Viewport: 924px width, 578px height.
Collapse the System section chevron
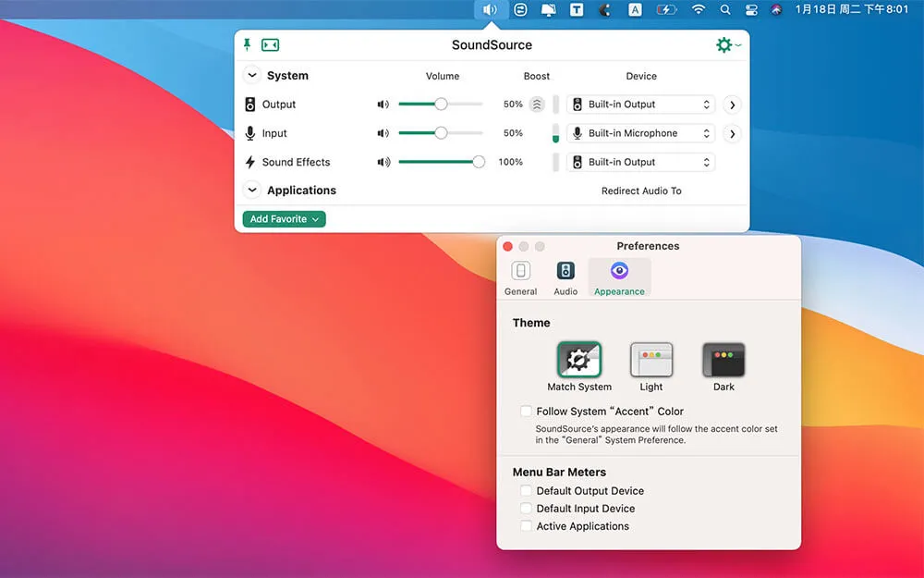(251, 76)
